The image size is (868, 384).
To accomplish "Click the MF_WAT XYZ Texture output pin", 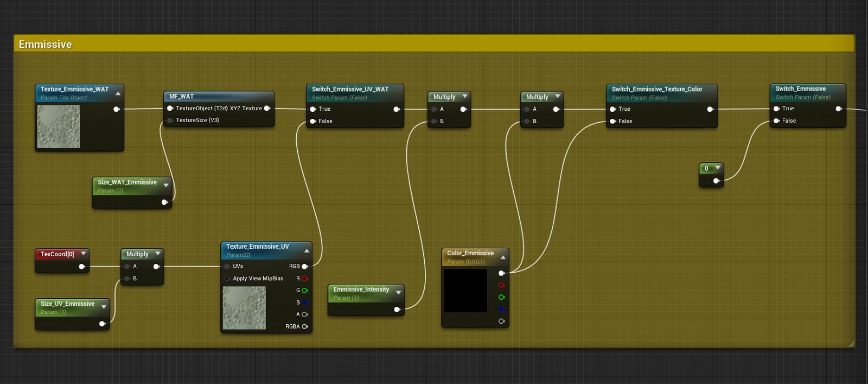I will coord(267,108).
